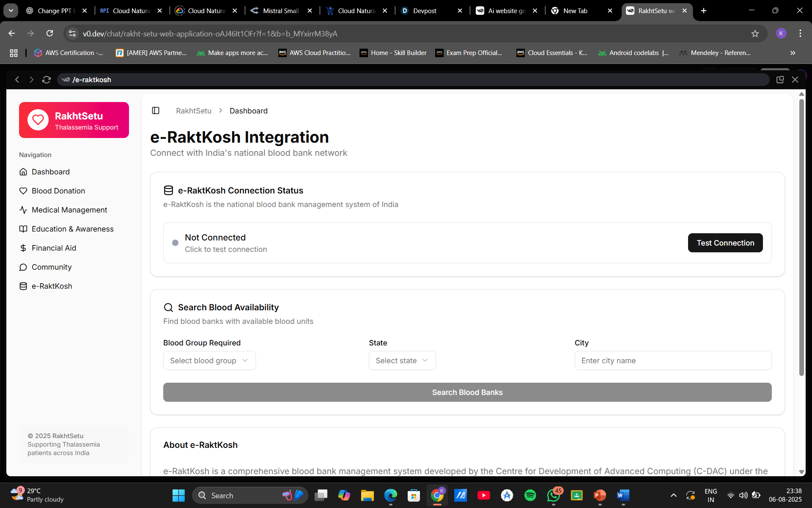Bookmark this page with star icon
The image size is (812, 508).
click(x=755, y=33)
